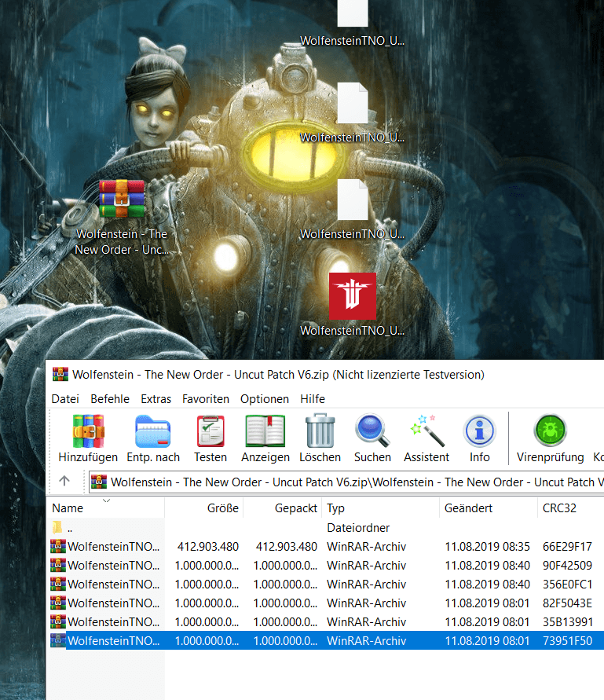Sort by the Name column header

click(x=106, y=508)
